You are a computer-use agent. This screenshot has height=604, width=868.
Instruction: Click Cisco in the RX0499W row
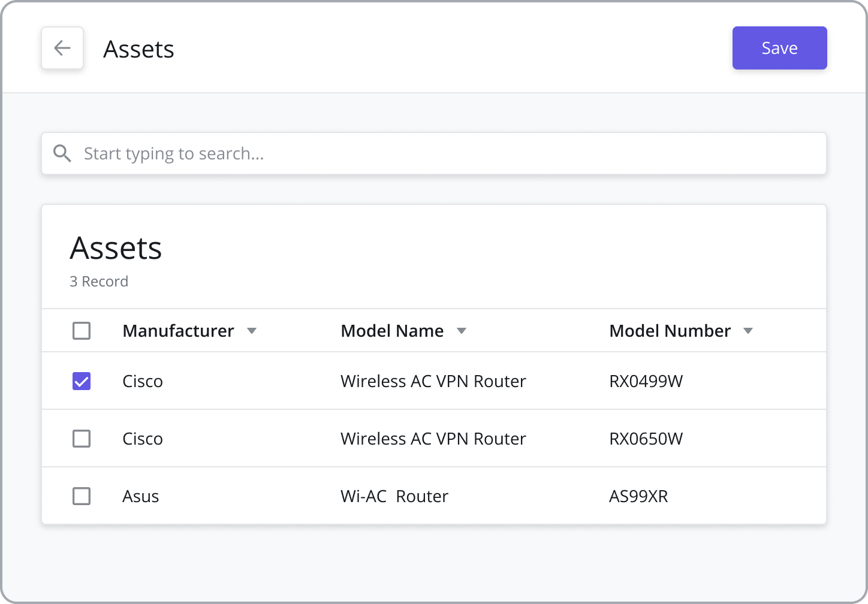point(143,381)
